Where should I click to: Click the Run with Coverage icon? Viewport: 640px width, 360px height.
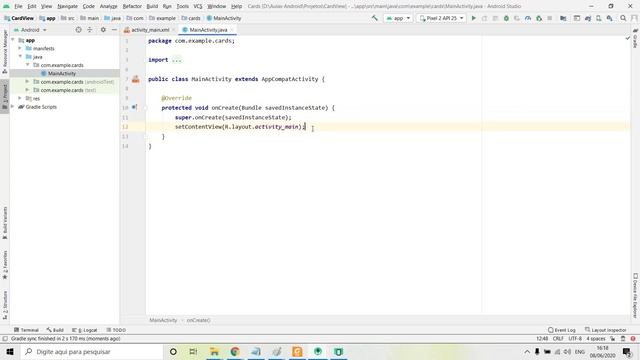point(517,18)
